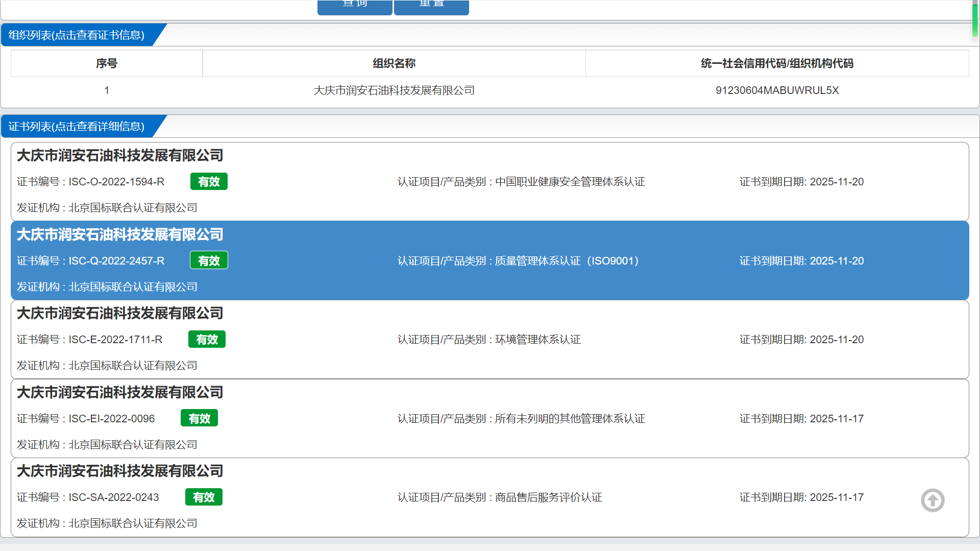Open certificate ISC-O-2022-1594-R details

click(x=490, y=181)
